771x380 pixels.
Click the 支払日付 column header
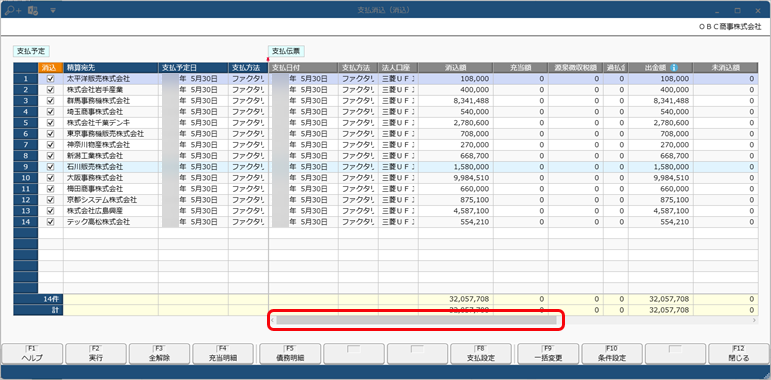click(x=303, y=67)
